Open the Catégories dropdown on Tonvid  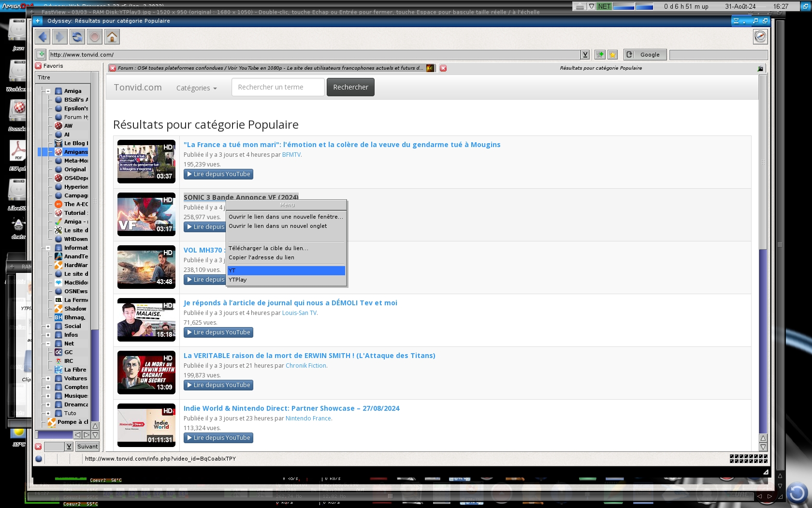pos(196,88)
